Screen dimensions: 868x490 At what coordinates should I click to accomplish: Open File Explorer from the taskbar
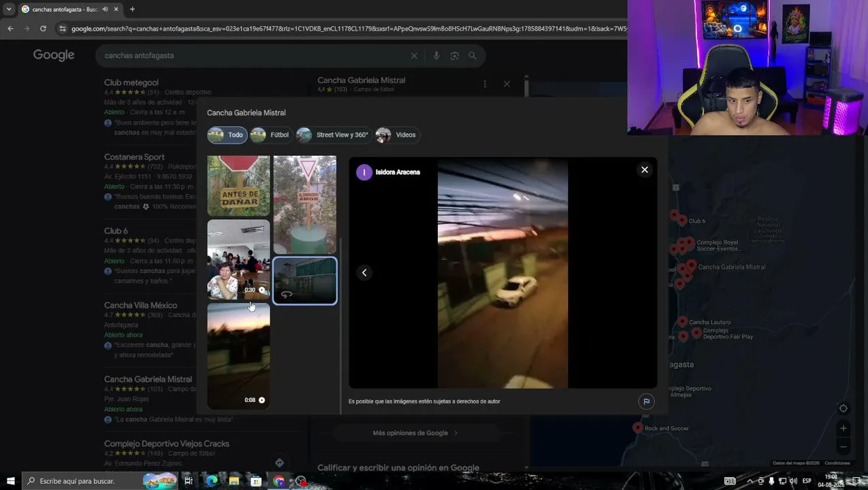[x=234, y=481]
